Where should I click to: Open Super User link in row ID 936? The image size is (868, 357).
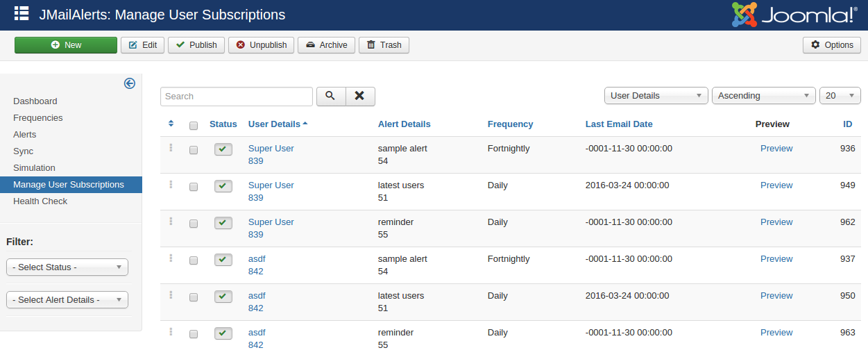coord(271,148)
